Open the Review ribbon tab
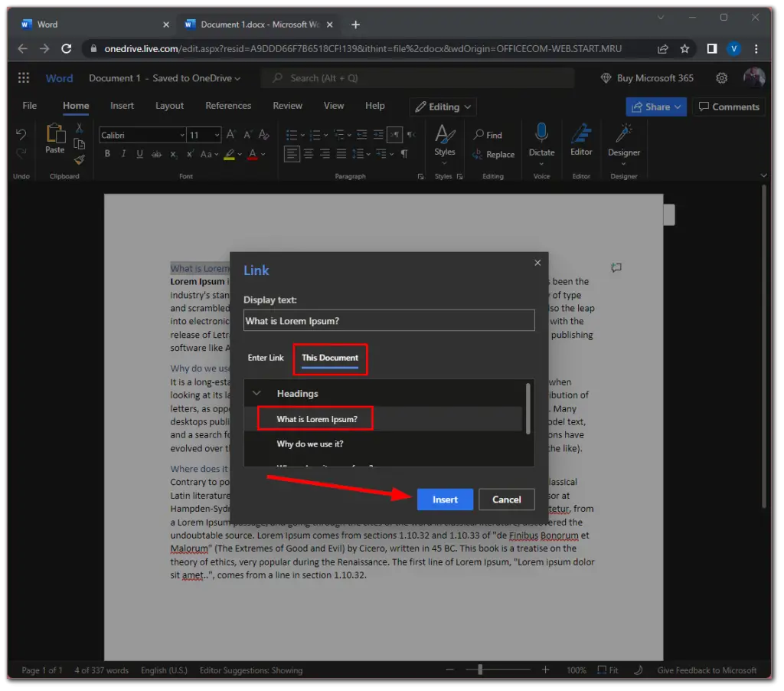 click(287, 106)
